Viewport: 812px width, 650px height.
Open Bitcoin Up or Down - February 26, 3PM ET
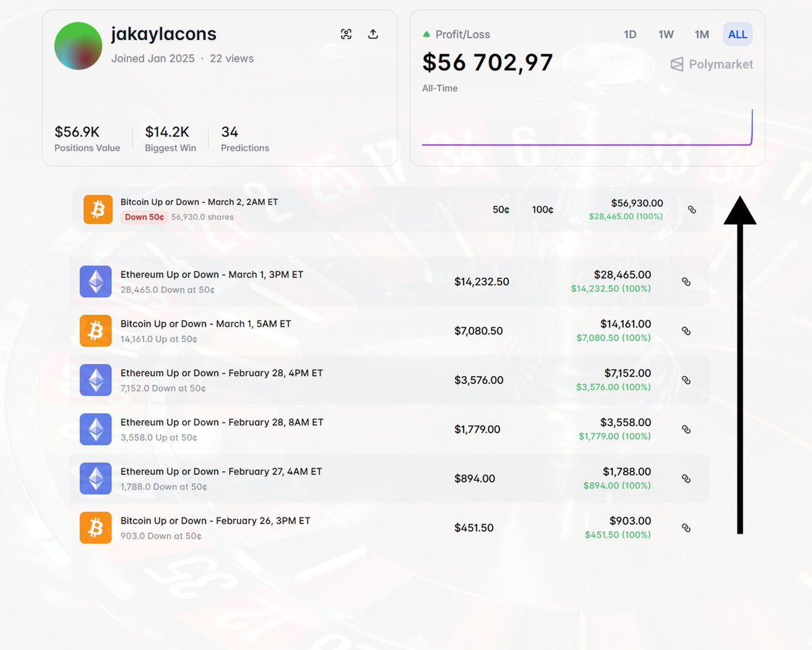coord(215,521)
